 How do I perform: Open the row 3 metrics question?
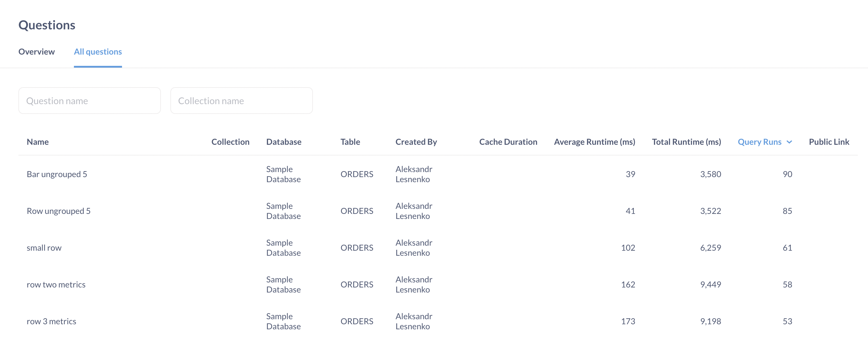click(51, 321)
